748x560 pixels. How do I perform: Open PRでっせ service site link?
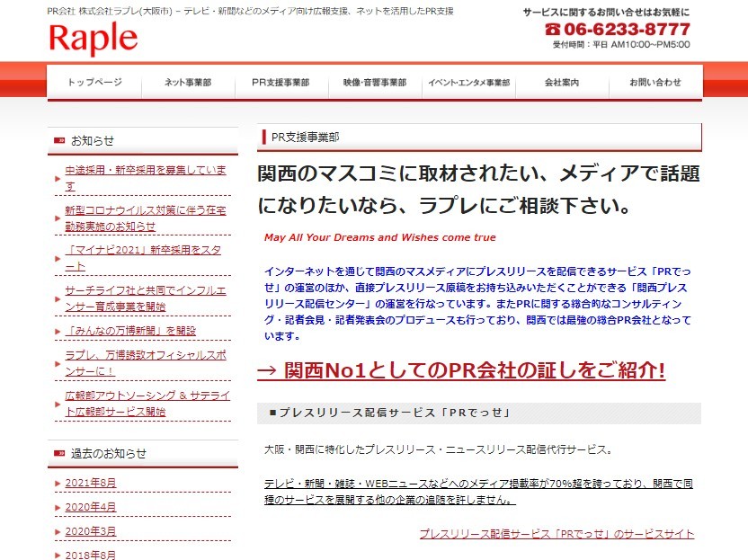click(557, 533)
